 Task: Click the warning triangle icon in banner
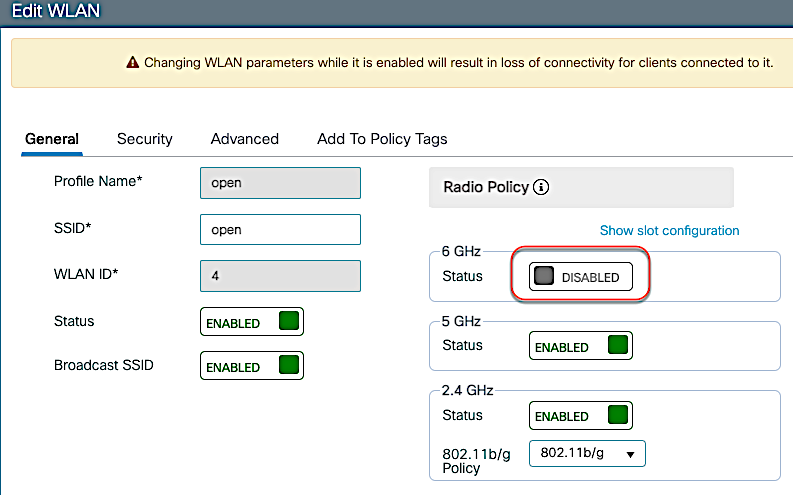pos(133,63)
